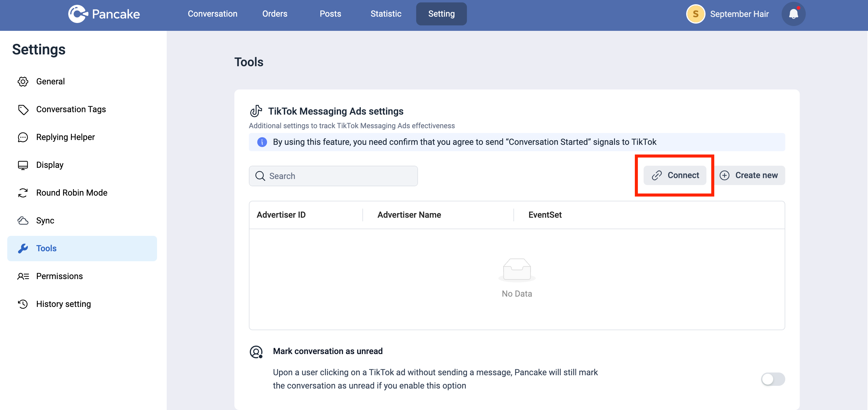Viewport: 868px width, 410px height.
Task: Click TikTok Messaging Ads settings heading
Action: pos(336,111)
